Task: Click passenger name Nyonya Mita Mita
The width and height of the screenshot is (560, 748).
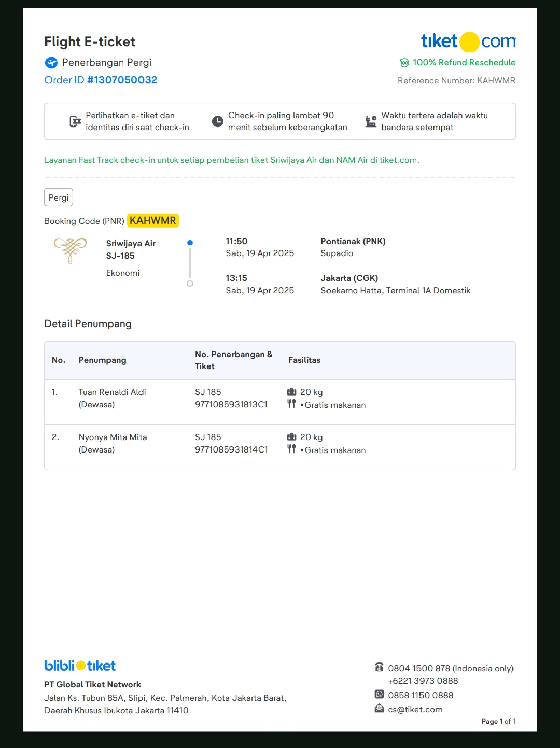Action: pos(113,437)
